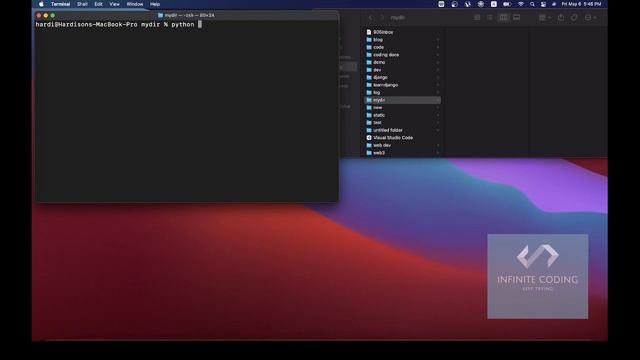Click the Finder Share icon
The height and width of the screenshot is (360, 640).
pyautogui.click(x=561, y=18)
